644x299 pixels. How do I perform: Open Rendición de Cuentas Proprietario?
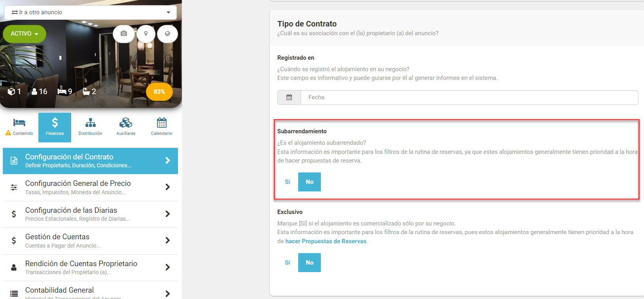coord(90,267)
